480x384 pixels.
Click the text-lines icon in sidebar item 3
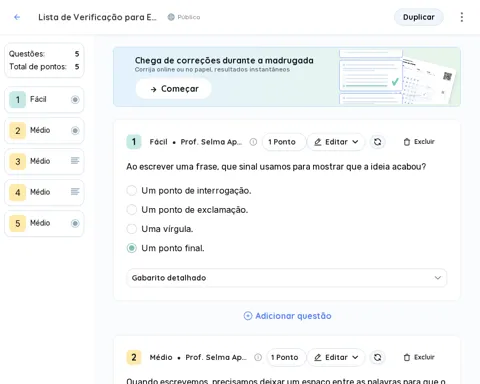tap(75, 161)
